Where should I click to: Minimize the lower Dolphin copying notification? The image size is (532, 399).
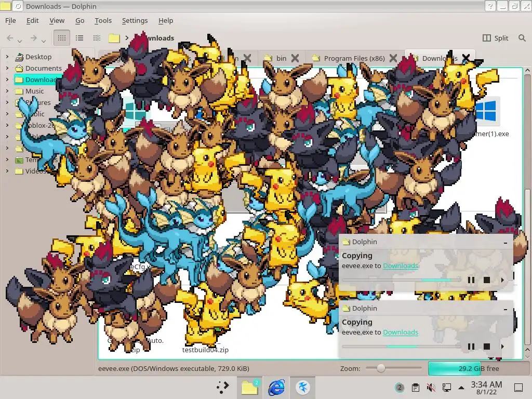(x=506, y=309)
